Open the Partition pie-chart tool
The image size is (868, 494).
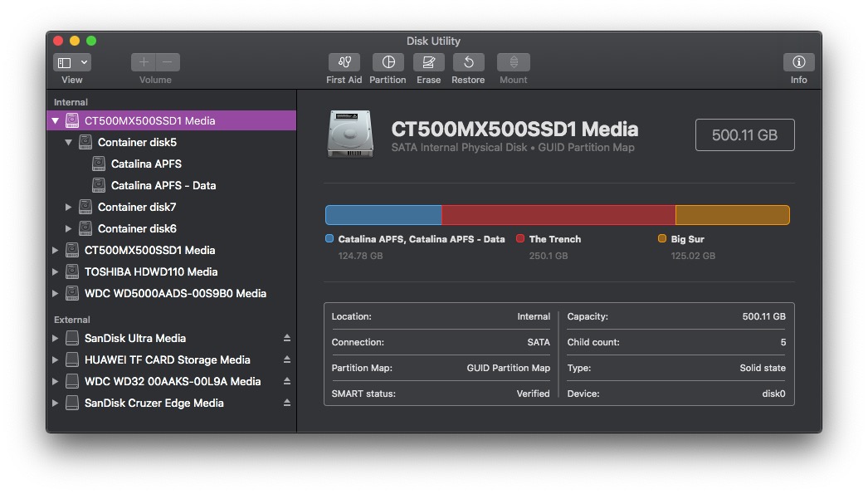coord(388,62)
